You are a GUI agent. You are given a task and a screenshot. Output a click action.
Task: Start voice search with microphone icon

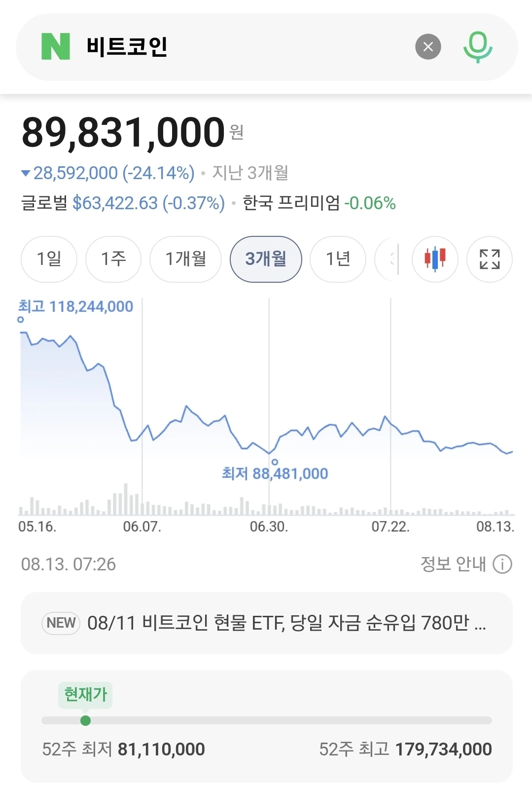pos(478,47)
